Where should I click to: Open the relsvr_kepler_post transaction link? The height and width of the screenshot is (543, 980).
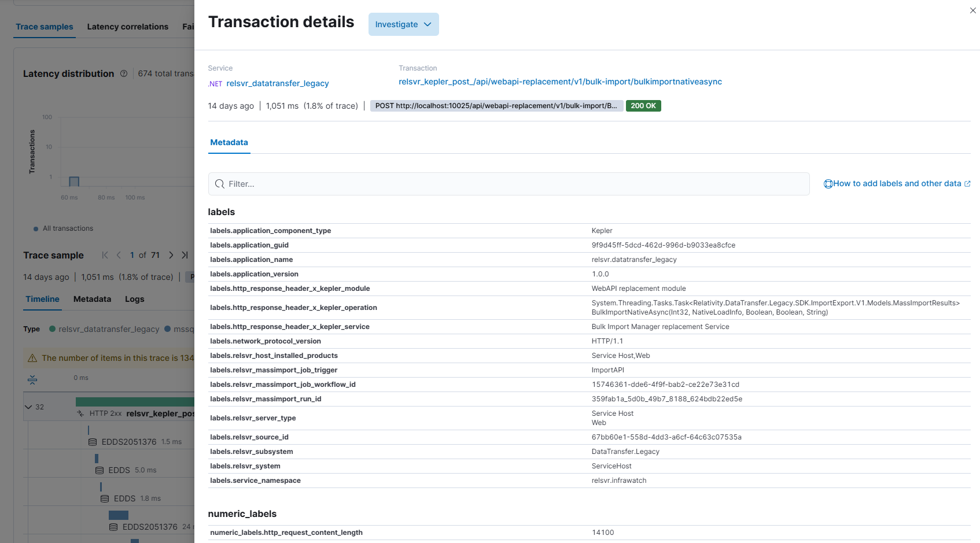tap(559, 82)
